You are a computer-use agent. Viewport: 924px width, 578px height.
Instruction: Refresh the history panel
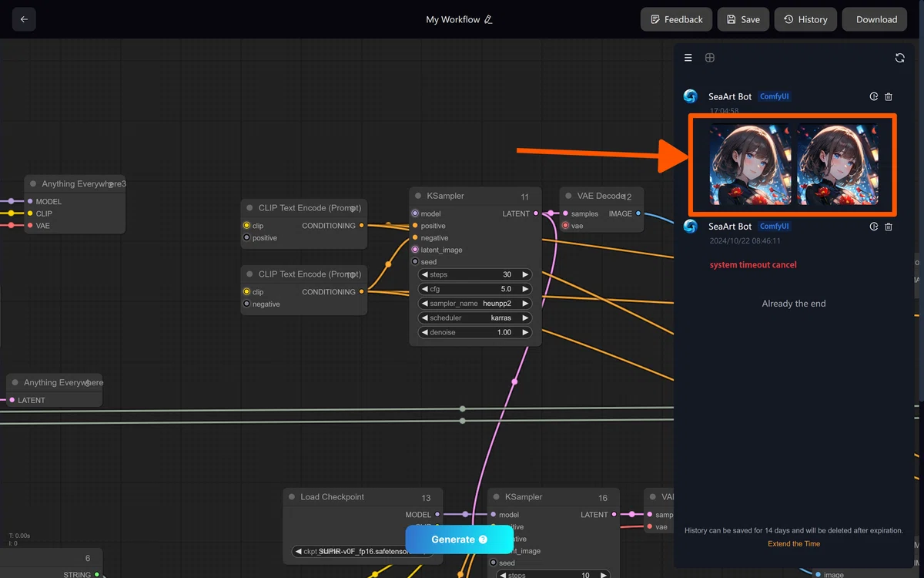point(899,58)
